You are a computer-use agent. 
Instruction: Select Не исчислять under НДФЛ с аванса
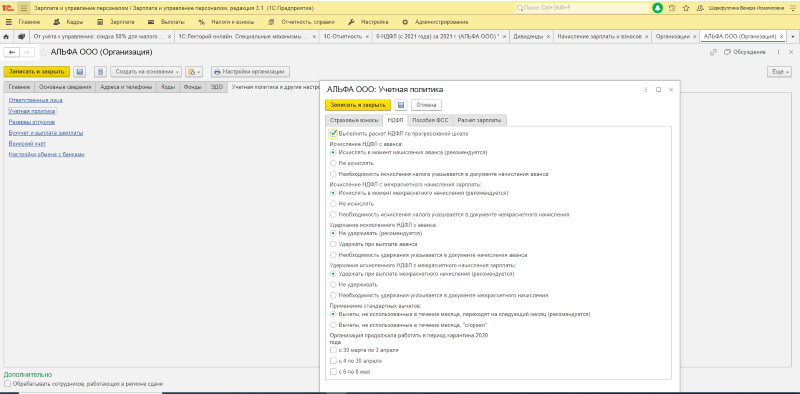(x=334, y=163)
